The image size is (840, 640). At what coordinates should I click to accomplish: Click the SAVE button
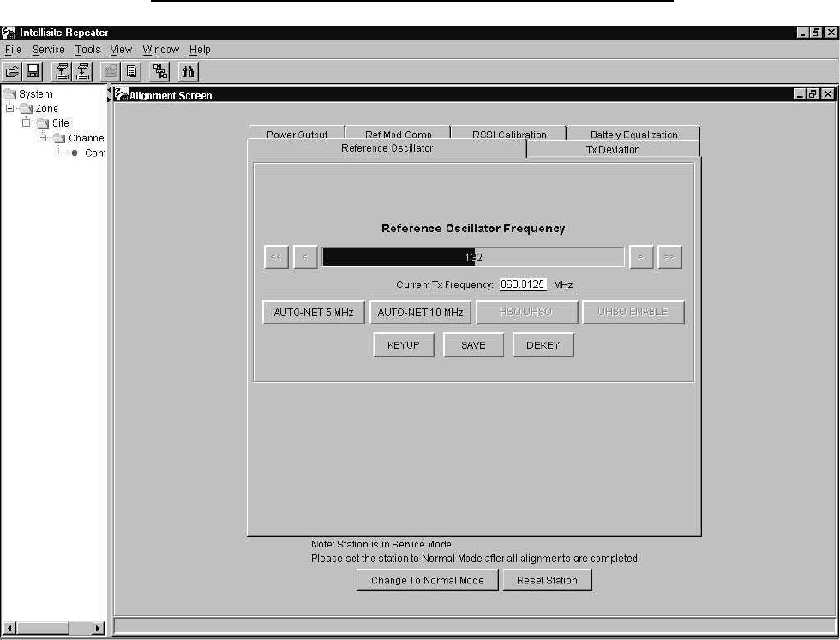473,345
